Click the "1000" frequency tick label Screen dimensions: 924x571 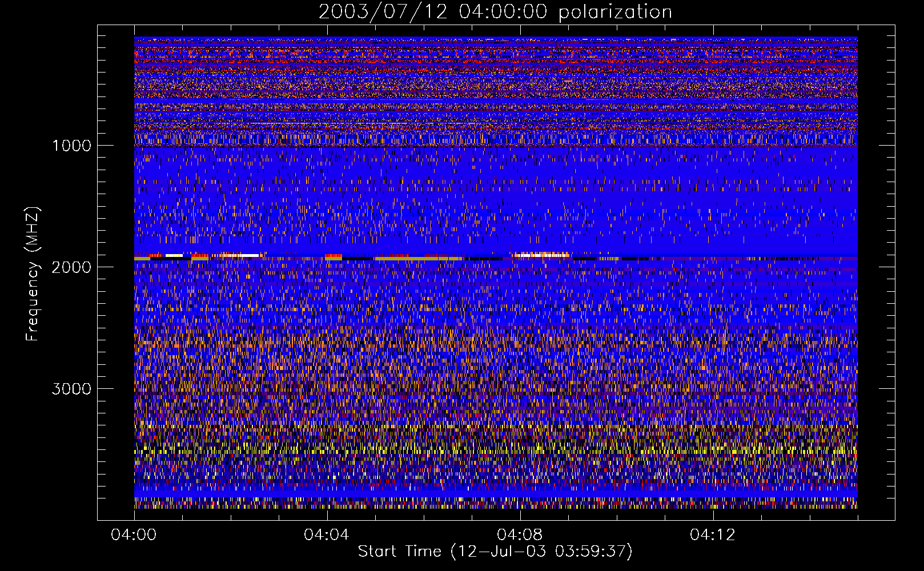pos(71,146)
